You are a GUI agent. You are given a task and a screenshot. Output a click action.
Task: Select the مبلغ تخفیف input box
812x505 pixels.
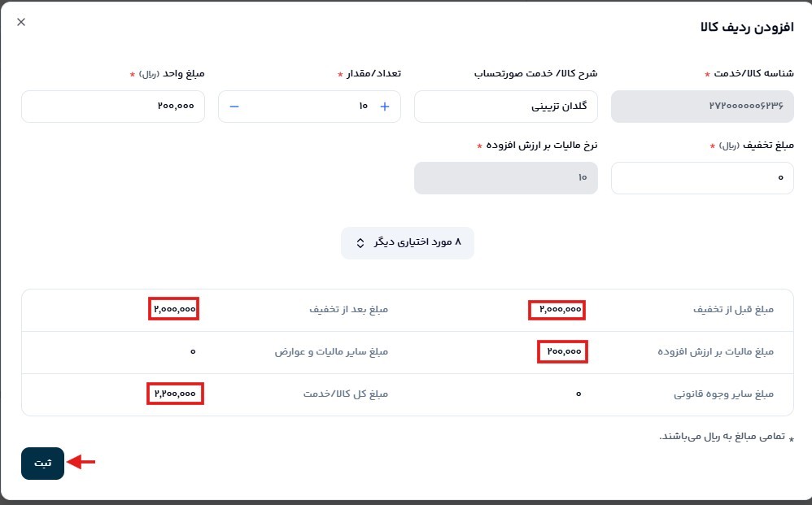(702, 178)
